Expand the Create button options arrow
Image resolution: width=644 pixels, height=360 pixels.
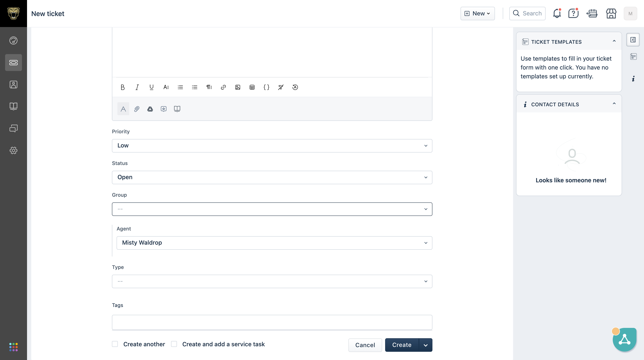tap(425, 345)
